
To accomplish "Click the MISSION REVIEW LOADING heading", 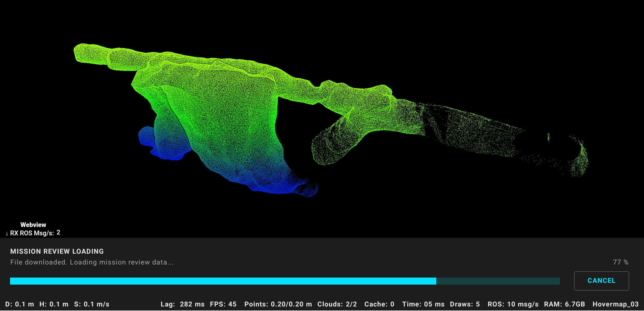I will point(57,251).
